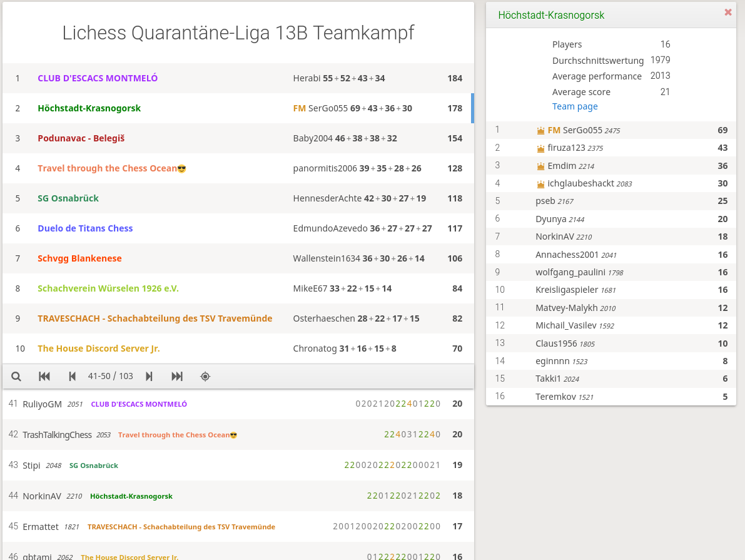Select Takki1 in team member list
The width and height of the screenshot is (745, 560).
611,379
